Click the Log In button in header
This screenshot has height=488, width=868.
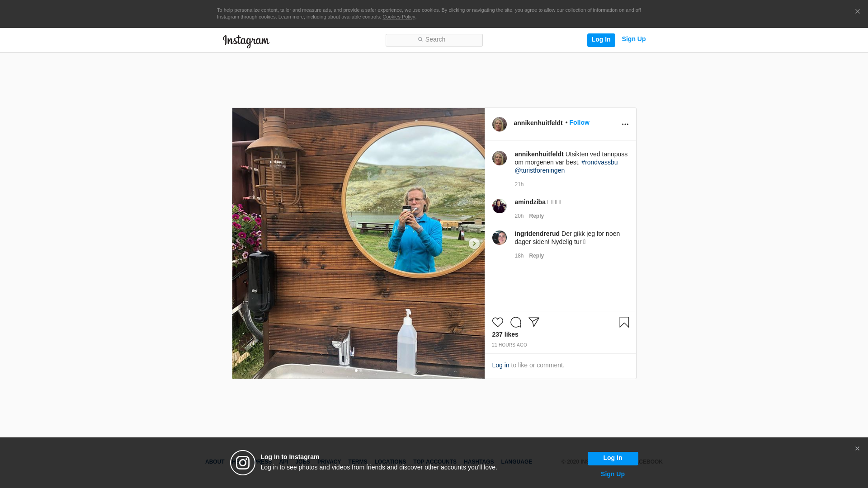point(601,40)
